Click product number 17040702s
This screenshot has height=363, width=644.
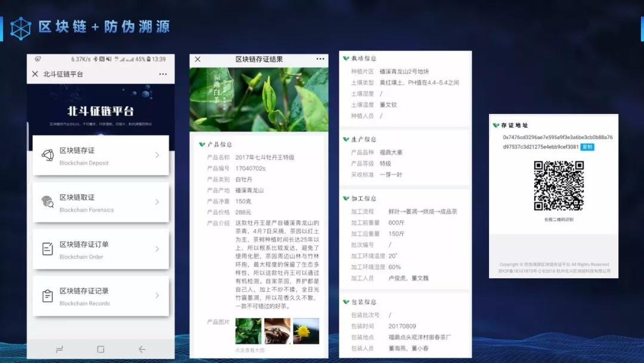[250, 168]
